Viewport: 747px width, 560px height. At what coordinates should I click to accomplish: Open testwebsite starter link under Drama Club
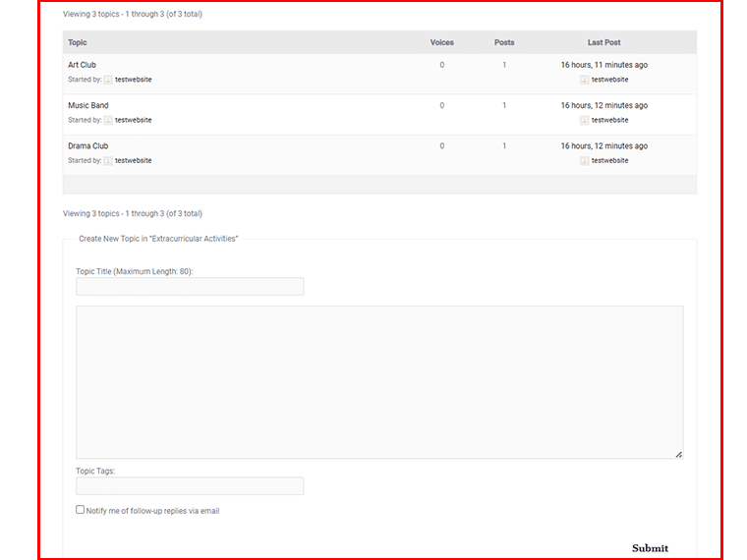134,160
